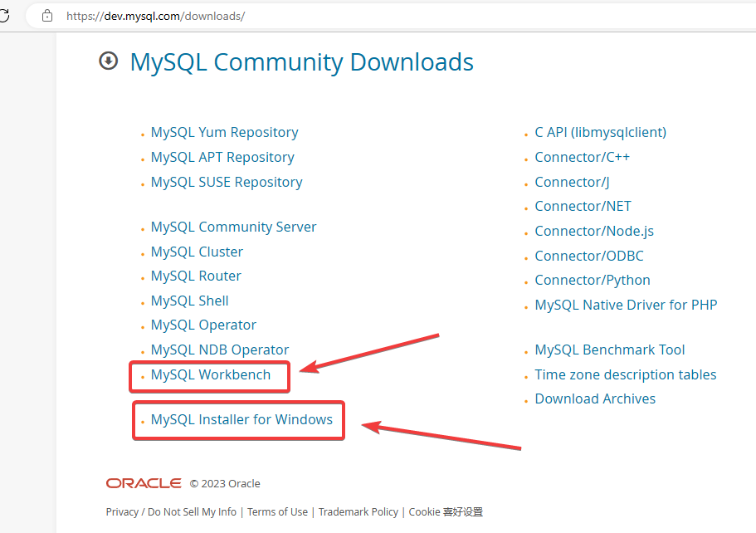Open MySQL APT Repository
This screenshot has width=756, height=533.
(x=222, y=157)
